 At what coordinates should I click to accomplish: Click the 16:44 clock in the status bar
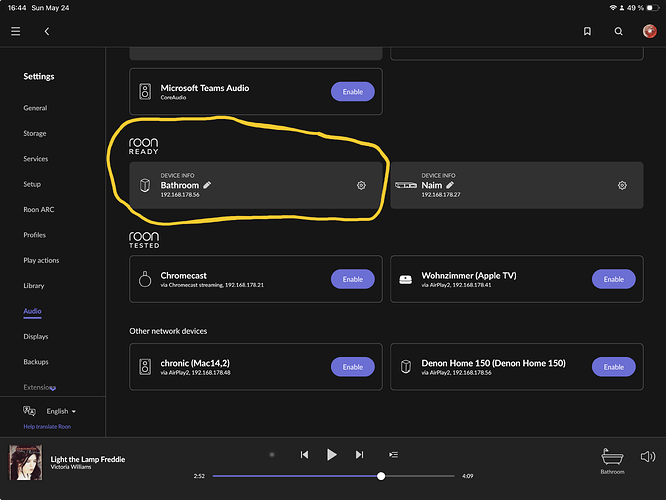pos(17,8)
